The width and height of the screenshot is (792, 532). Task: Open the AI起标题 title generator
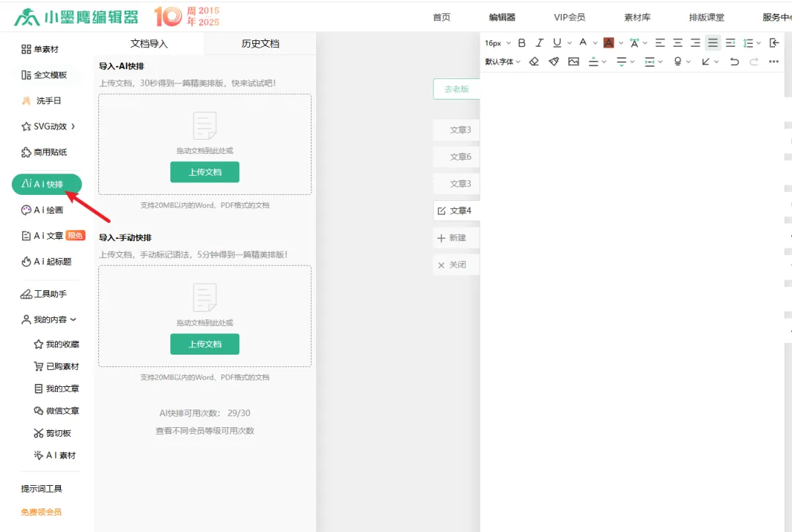point(48,262)
